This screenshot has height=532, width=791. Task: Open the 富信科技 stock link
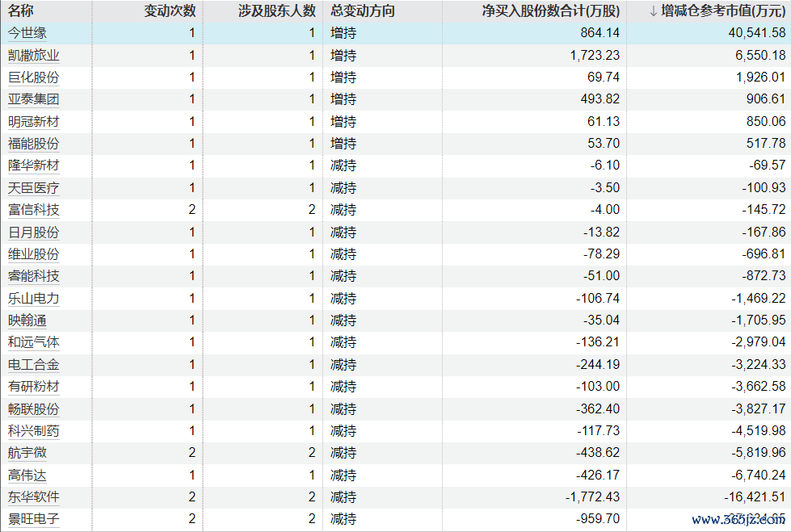coord(33,210)
